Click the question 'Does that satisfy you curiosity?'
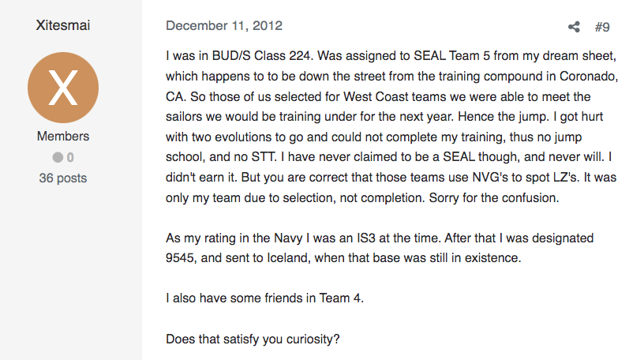This screenshot has width=644, height=360. tap(253, 339)
